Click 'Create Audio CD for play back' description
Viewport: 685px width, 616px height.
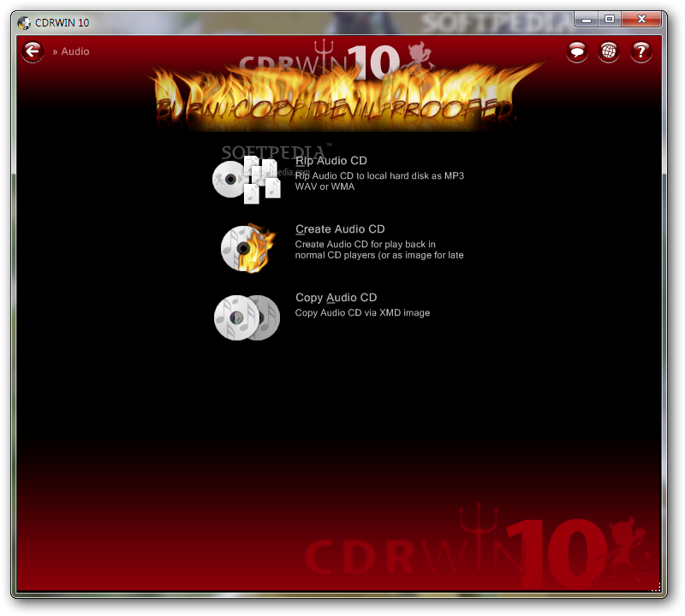[x=379, y=250]
